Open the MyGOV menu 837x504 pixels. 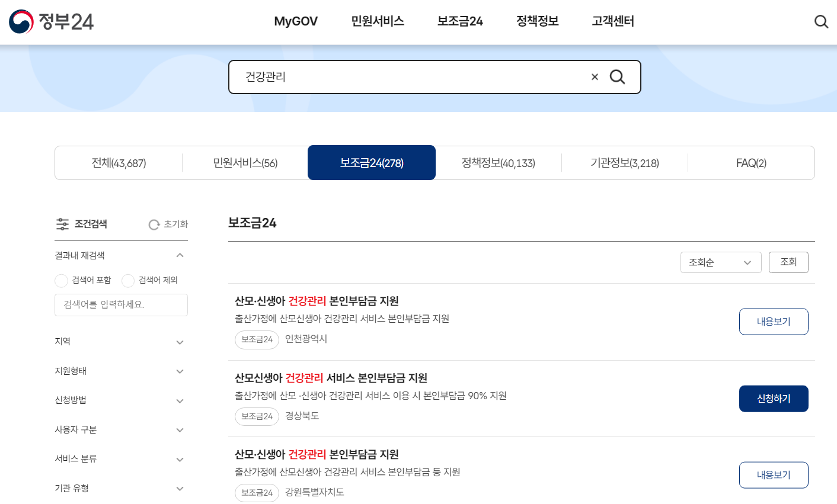(296, 21)
